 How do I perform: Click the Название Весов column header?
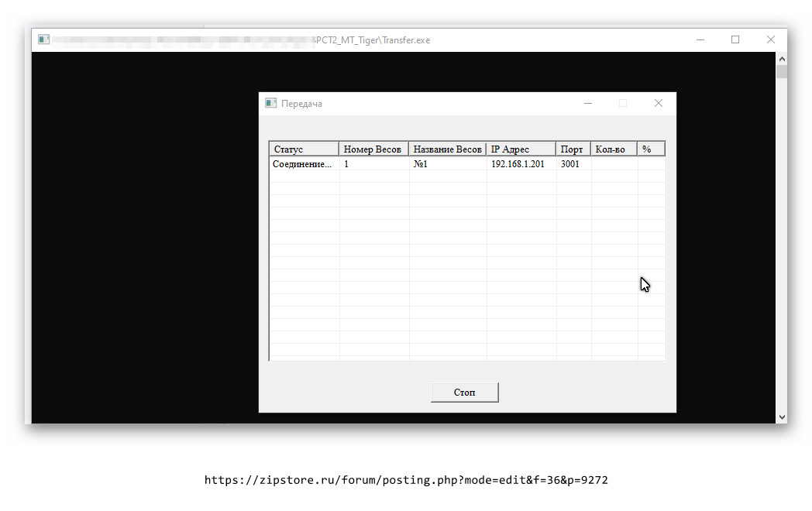[x=447, y=149]
